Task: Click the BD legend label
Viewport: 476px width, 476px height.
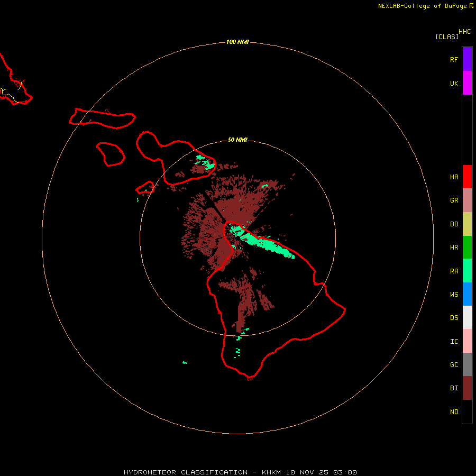Action: [454, 224]
